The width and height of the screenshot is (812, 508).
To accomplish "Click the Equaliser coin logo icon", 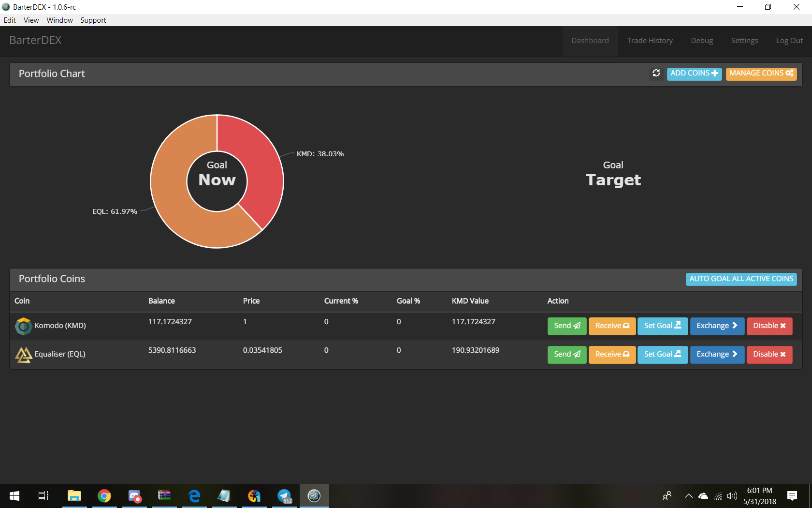I will [23, 355].
